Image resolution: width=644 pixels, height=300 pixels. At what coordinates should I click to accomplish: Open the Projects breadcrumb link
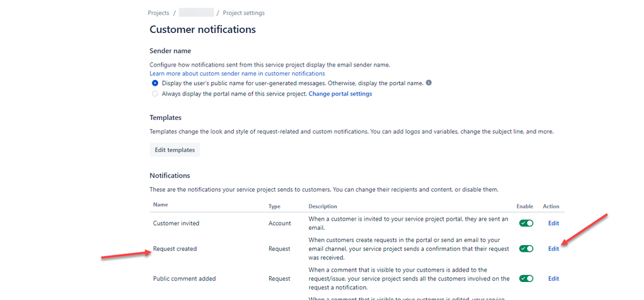tap(158, 13)
